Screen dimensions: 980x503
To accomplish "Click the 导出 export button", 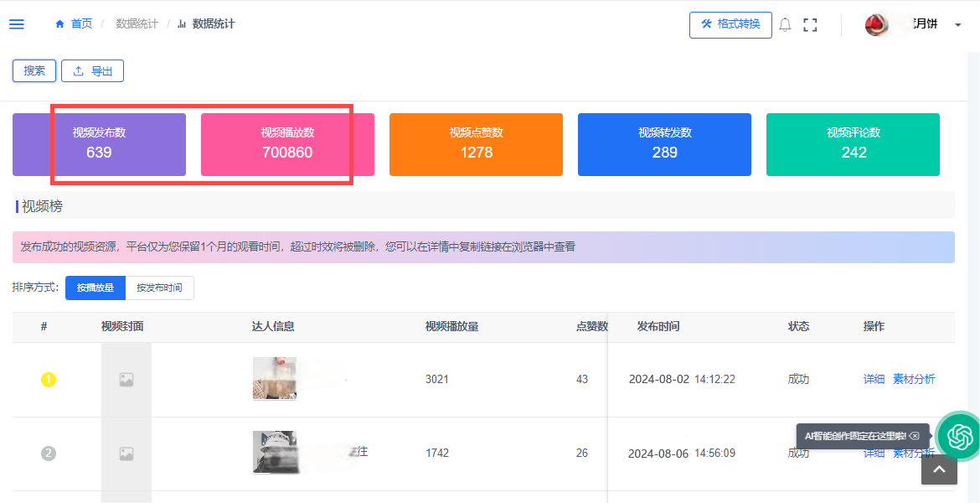I will pos(92,71).
